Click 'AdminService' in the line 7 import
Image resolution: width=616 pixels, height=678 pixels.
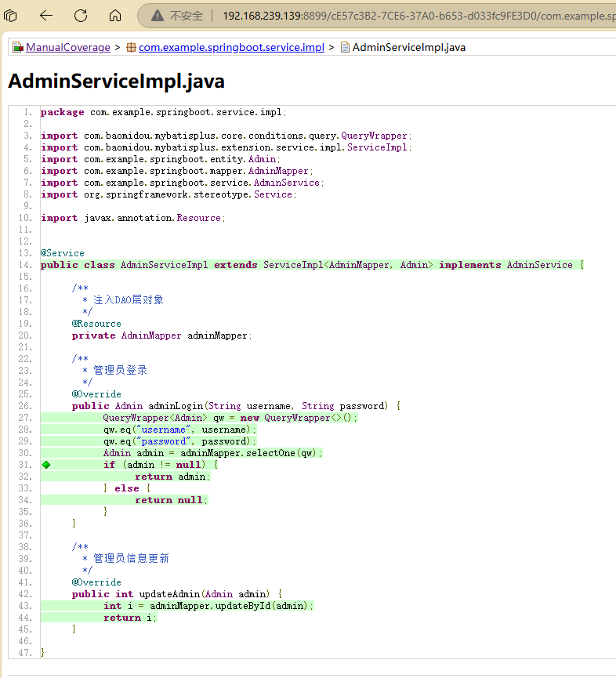pos(286,183)
